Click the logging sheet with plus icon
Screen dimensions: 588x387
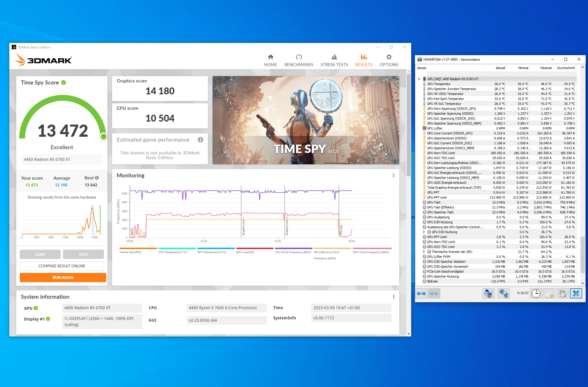point(549,294)
